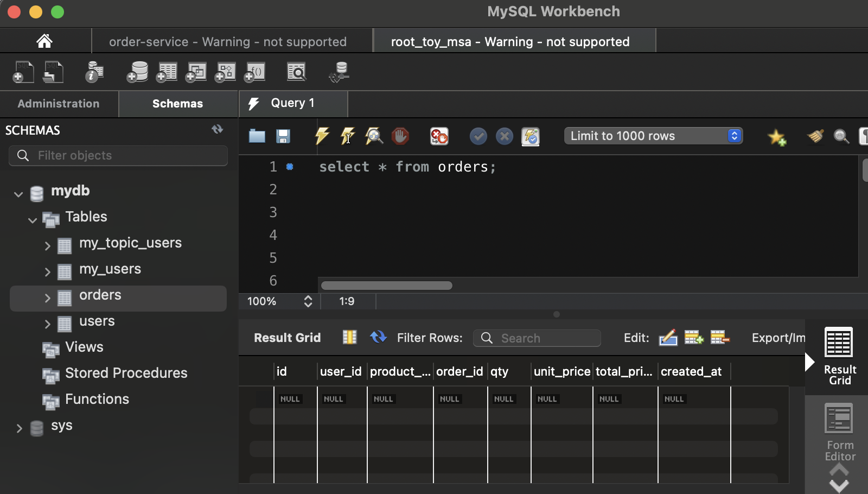Screen dimensions: 868x494
Task: Open the object inspector for selected item
Action: click(x=94, y=72)
